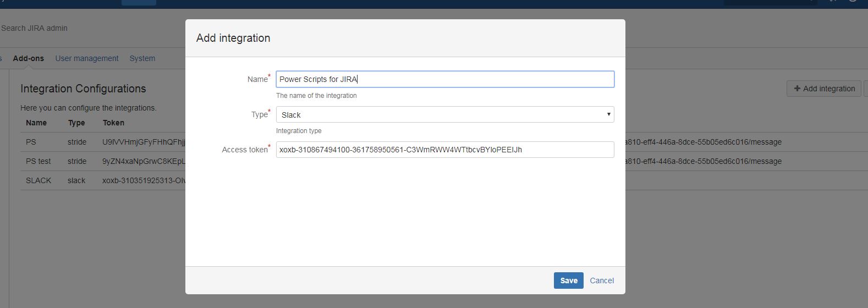Click the Search JIRA admin field
The height and width of the screenshot is (308, 868).
34,28
